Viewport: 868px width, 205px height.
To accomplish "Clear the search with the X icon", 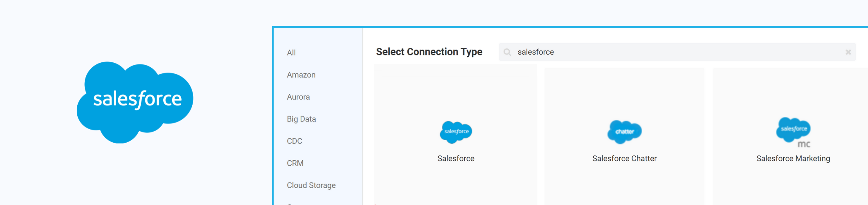I will point(848,52).
